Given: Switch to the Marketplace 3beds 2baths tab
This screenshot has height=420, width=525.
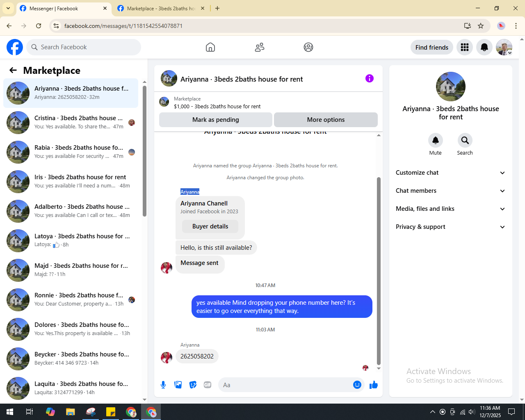Looking at the screenshot, I should (161, 8).
